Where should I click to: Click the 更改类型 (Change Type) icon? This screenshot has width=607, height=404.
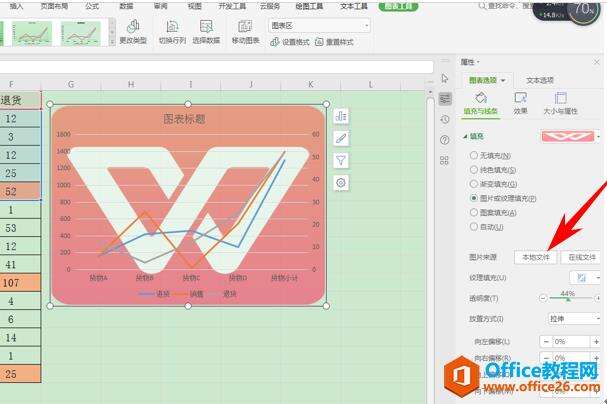point(133,26)
